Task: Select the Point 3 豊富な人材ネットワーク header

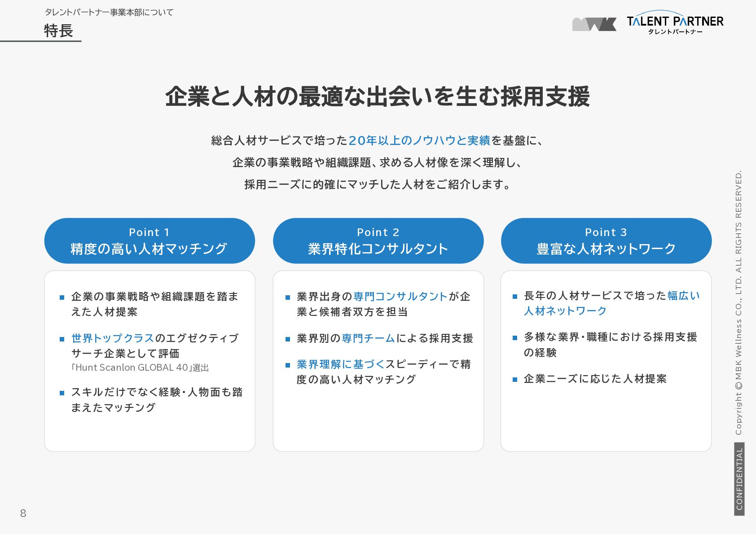Action: click(x=606, y=241)
